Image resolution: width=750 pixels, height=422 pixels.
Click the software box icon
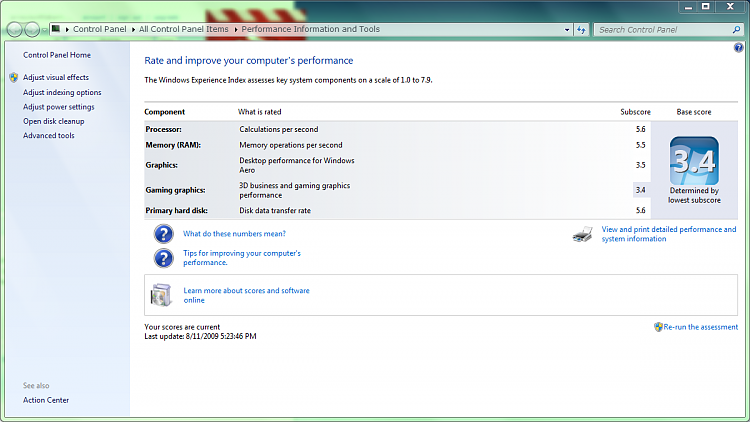coord(161,294)
